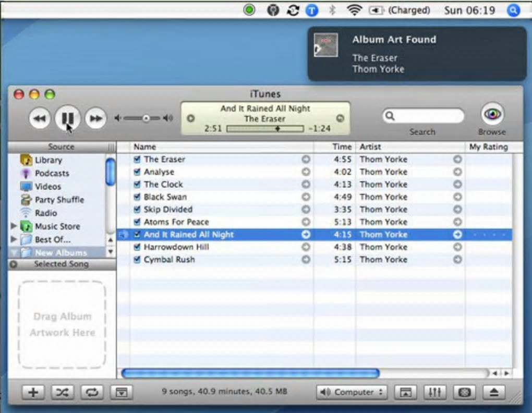Turn on the visualizer
Screen dimensions: 532x413
(465, 392)
